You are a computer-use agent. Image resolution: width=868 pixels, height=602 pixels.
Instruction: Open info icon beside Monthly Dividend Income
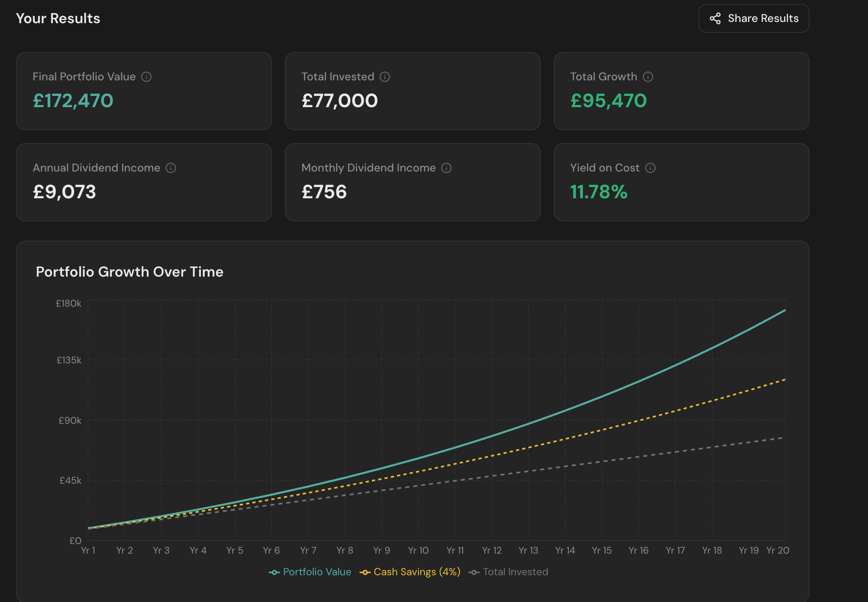[x=446, y=168]
